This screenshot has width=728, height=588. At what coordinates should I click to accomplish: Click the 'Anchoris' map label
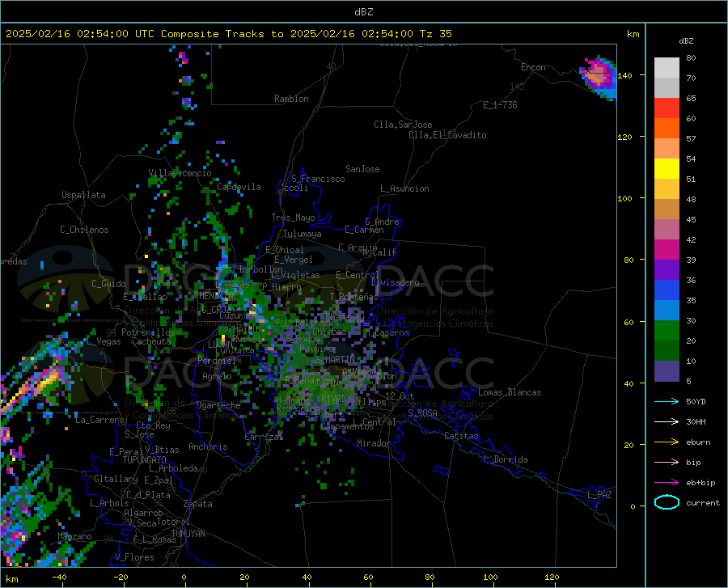coord(208,446)
